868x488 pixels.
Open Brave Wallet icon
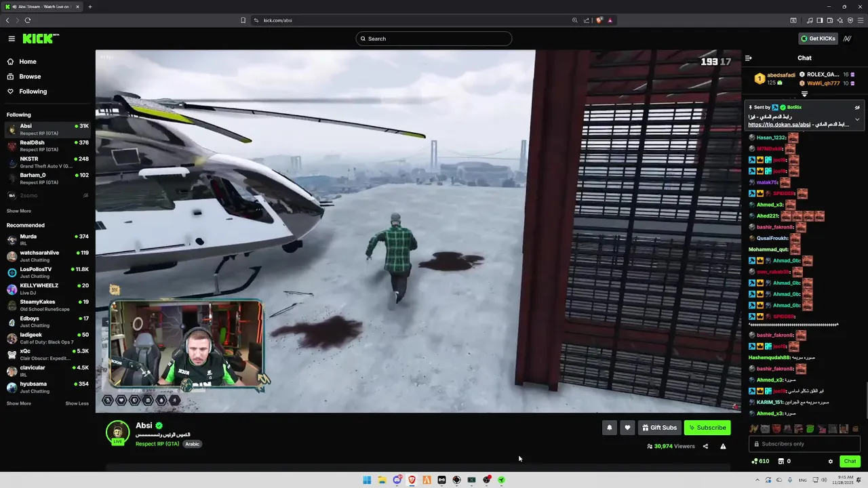(x=830, y=20)
